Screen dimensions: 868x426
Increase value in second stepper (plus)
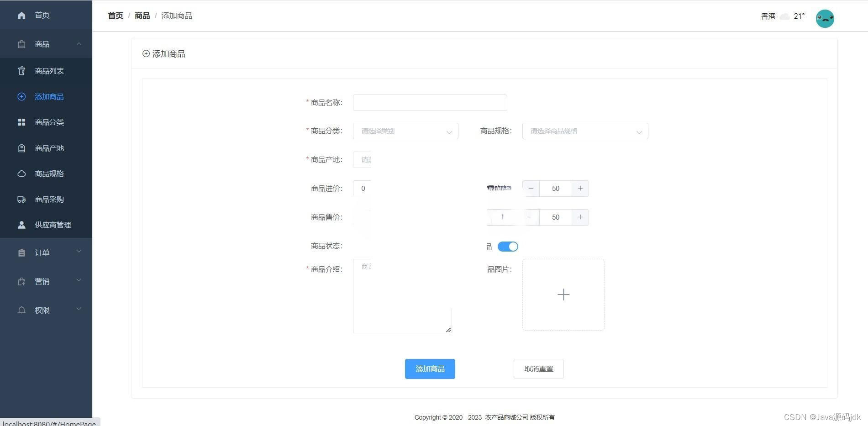[x=580, y=217]
